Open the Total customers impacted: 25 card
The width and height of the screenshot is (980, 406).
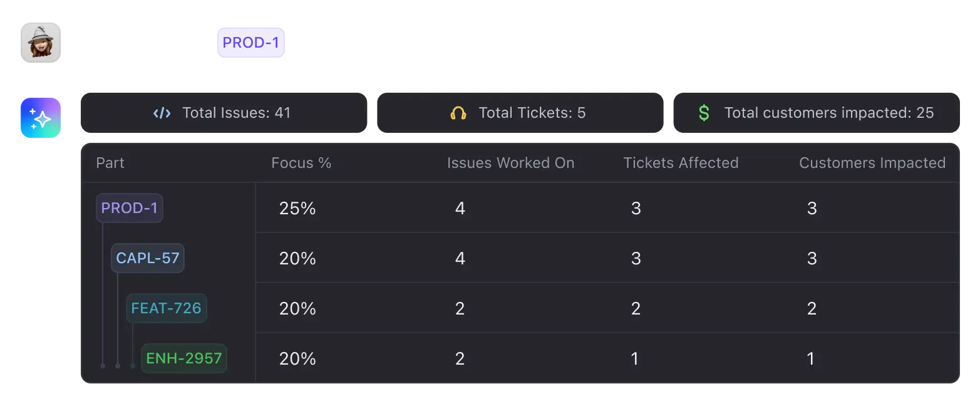(817, 113)
